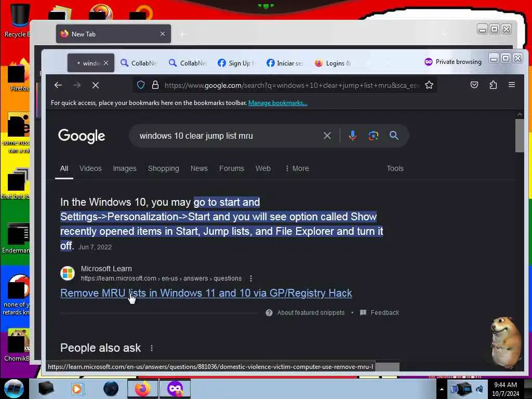532x399 pixels.
Task: Click the Microsoft Learn site name
Action: point(106,269)
